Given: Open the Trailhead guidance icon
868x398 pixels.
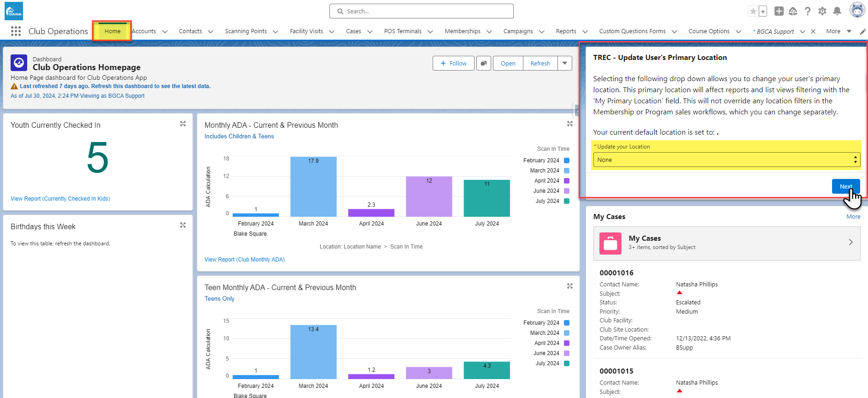Looking at the screenshot, I should pos(793,11).
